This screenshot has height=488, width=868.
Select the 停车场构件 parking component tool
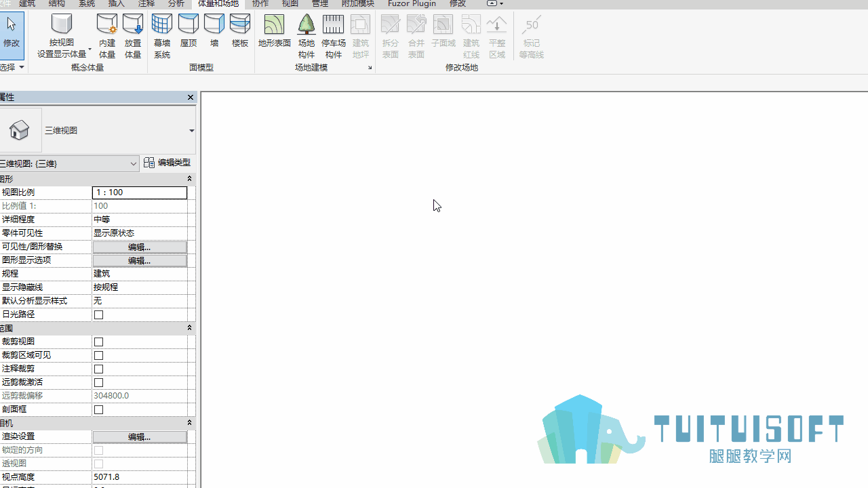pyautogui.click(x=334, y=36)
